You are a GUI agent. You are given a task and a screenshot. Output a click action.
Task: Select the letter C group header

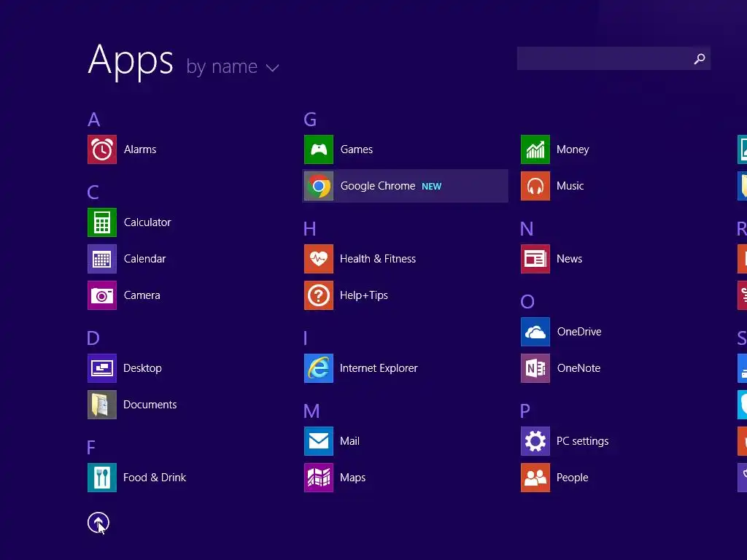[x=93, y=192]
